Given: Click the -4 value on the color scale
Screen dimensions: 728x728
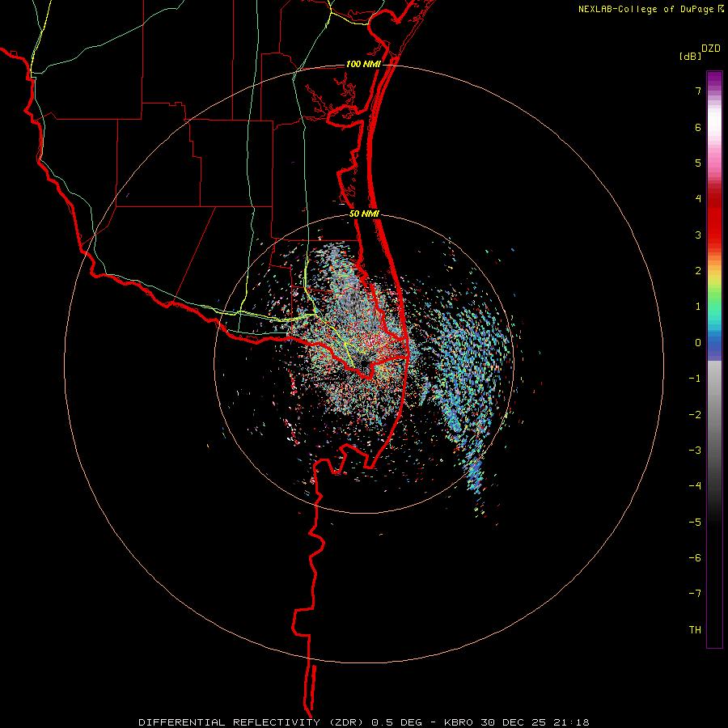Looking at the screenshot, I should point(695,486).
